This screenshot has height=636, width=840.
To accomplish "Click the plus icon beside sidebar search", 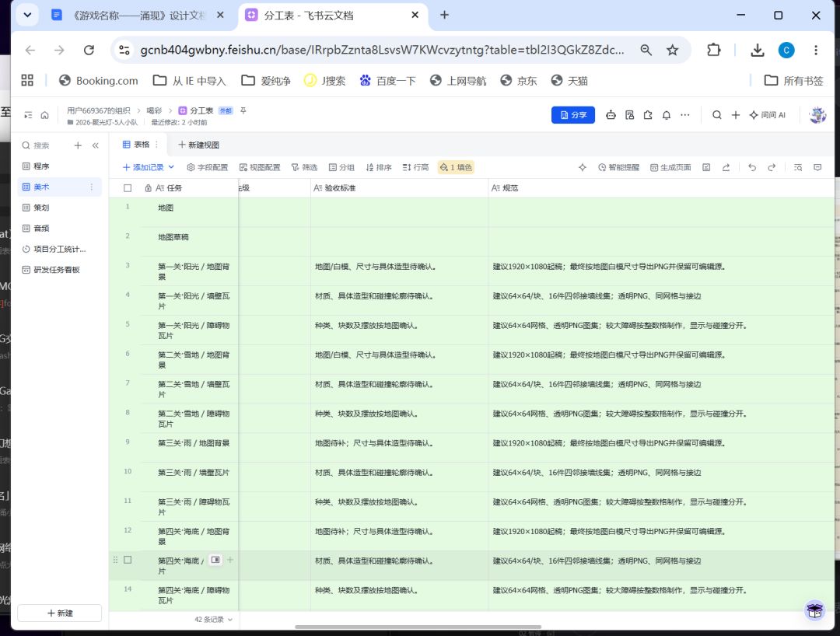I will point(78,145).
